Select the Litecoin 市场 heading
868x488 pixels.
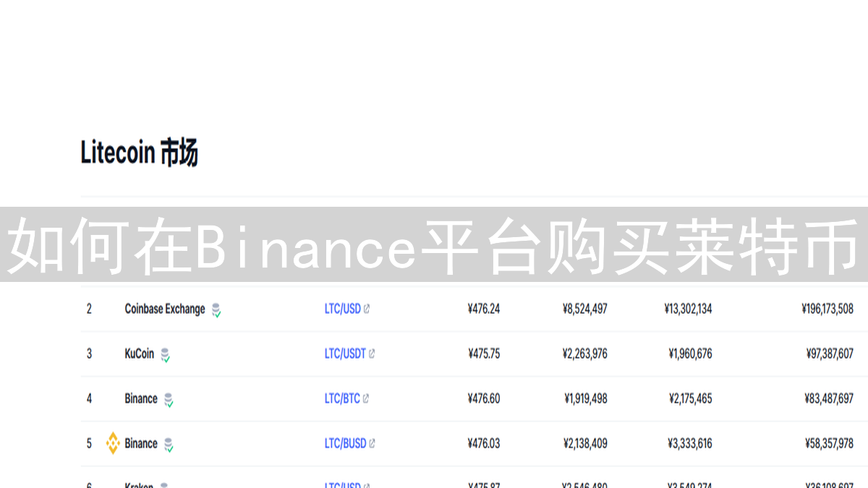pos(139,153)
